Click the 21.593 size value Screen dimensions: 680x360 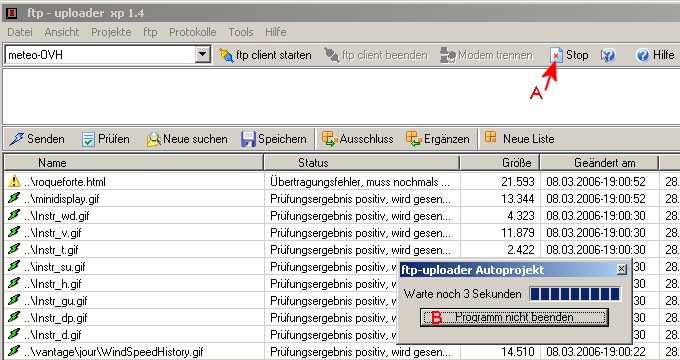coord(518,182)
